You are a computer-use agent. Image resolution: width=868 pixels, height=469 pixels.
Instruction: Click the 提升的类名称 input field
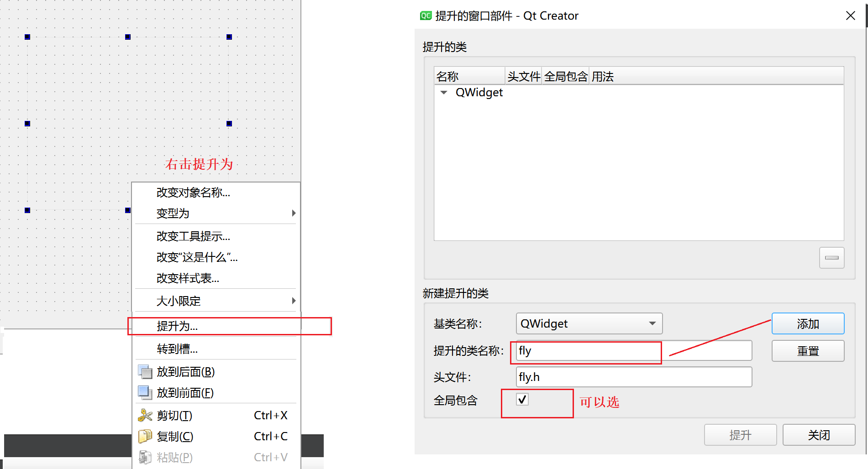click(634, 350)
